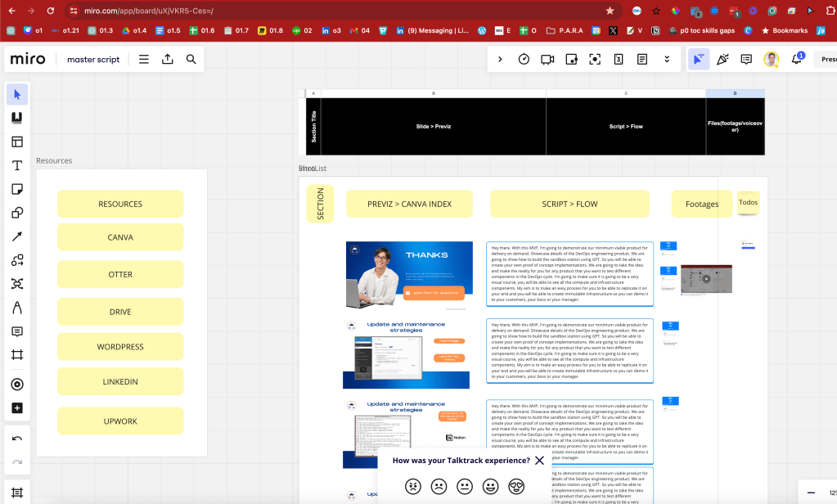Open the voting tool
837x504 pixels.
[x=619, y=59]
